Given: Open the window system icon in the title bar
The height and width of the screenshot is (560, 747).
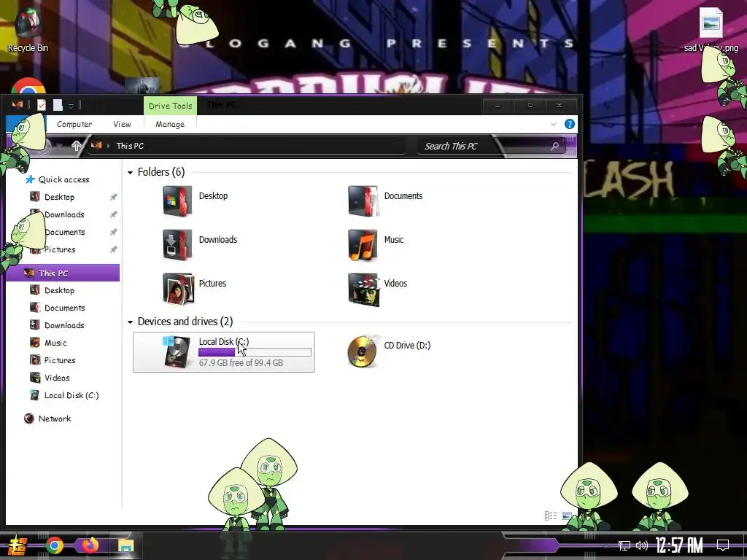Looking at the screenshot, I should [18, 105].
